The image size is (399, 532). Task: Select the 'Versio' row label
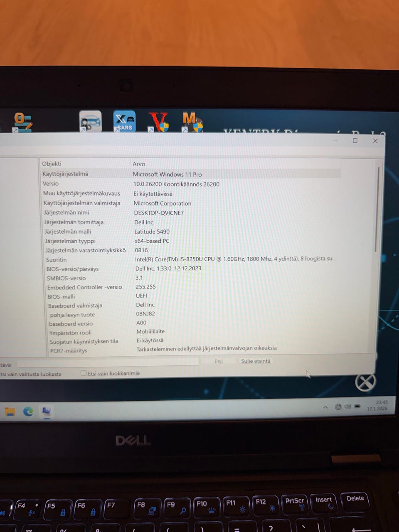51,183
